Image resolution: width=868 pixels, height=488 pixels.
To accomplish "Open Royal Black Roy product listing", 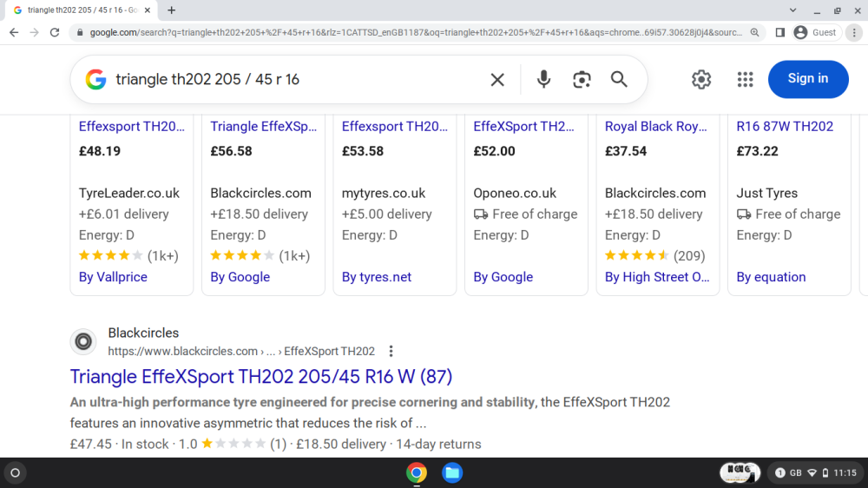I will [x=656, y=126].
